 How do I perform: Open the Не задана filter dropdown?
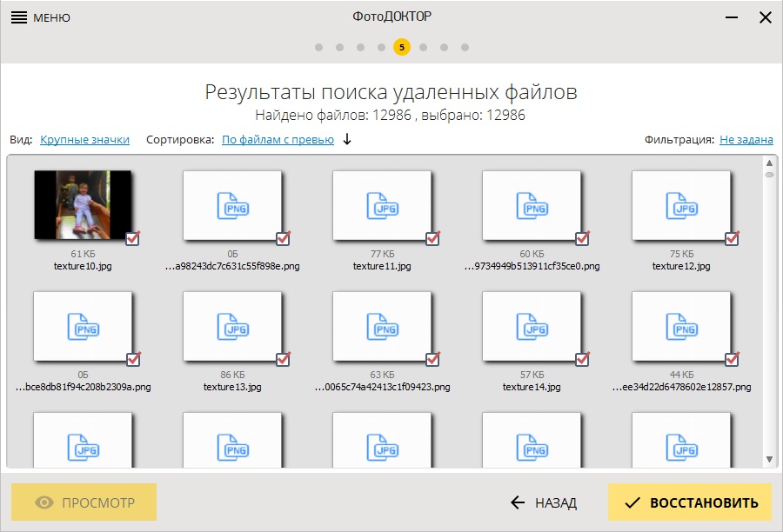[746, 140]
